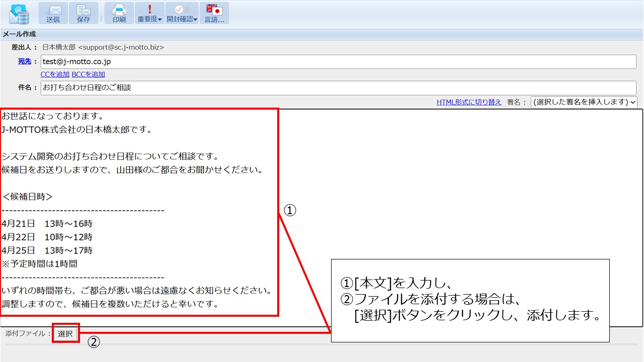Add a BCC recipient with BCCを追加
Viewport: 644px width, 362px height.
(89, 74)
